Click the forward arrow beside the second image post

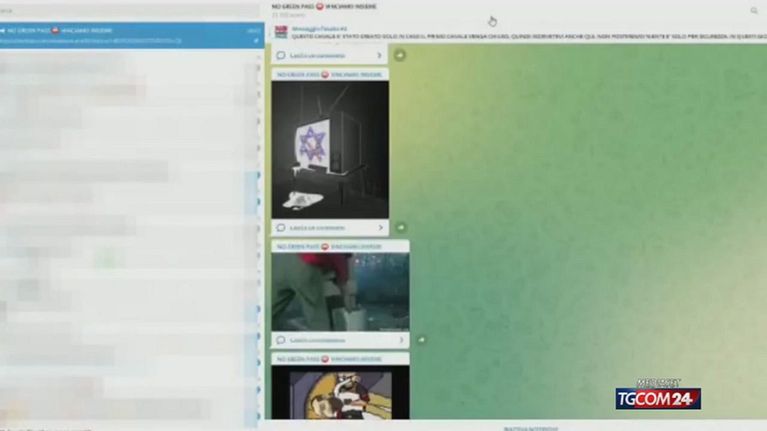(421, 340)
